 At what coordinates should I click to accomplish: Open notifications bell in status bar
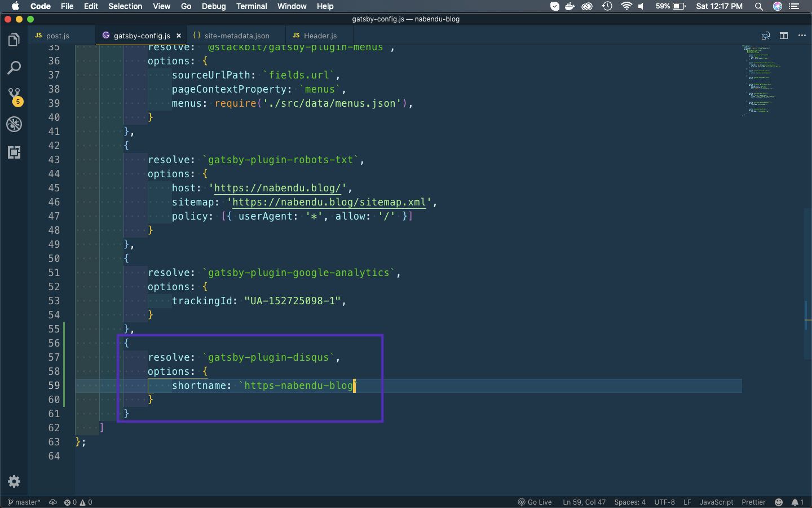tap(797, 502)
